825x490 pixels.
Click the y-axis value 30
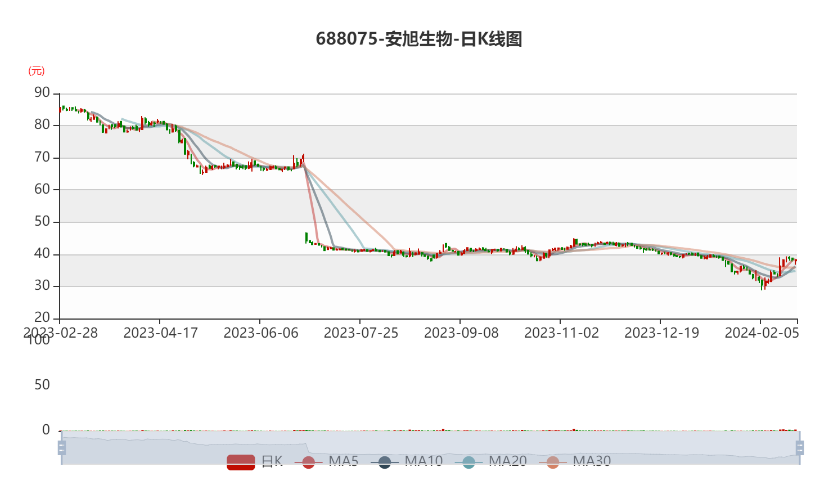pos(42,286)
